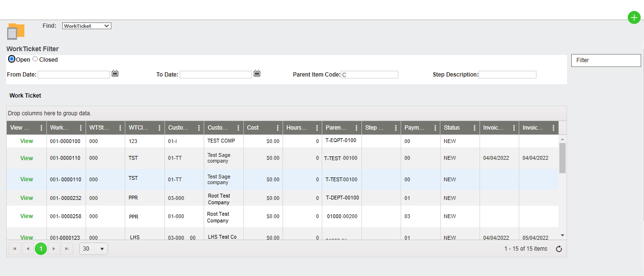Screen dimensions: 644x276
Task: Open the To Date calendar picker
Action: tap(257, 74)
